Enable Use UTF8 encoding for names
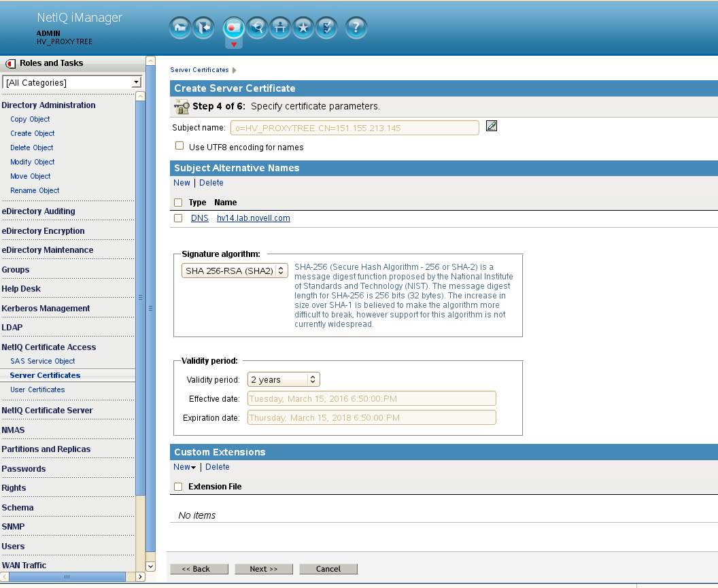Image resolution: width=718 pixels, height=588 pixels. pos(179,145)
